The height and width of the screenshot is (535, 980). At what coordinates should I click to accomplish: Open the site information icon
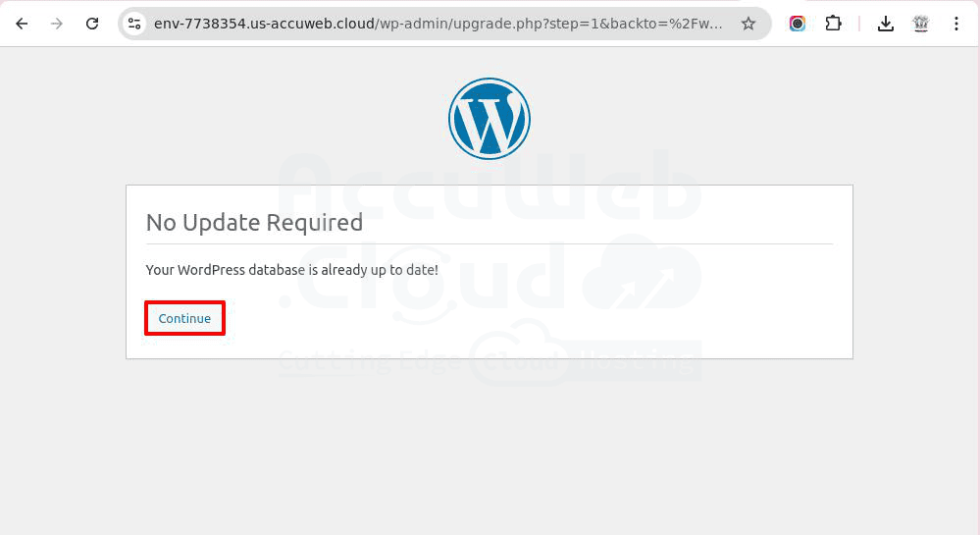click(134, 24)
